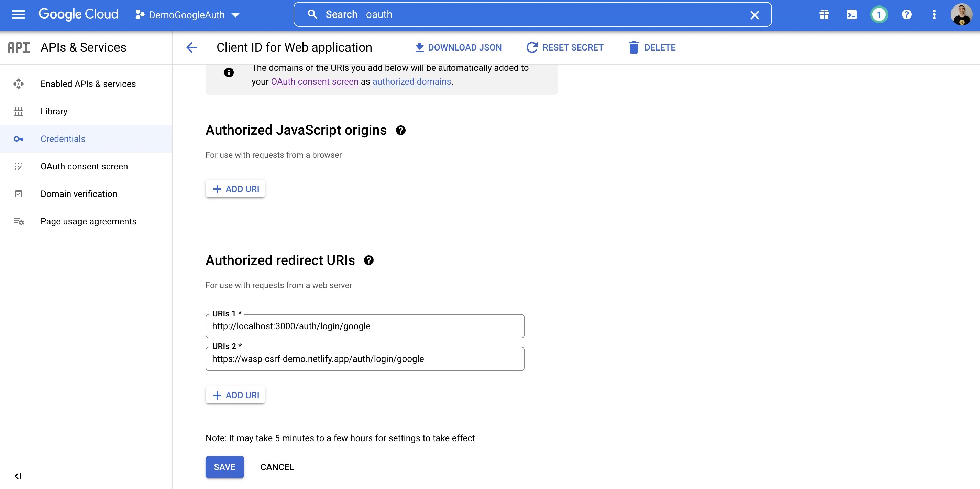Click the back arrow navigation icon
Image resolution: width=980 pixels, height=489 pixels.
click(192, 47)
